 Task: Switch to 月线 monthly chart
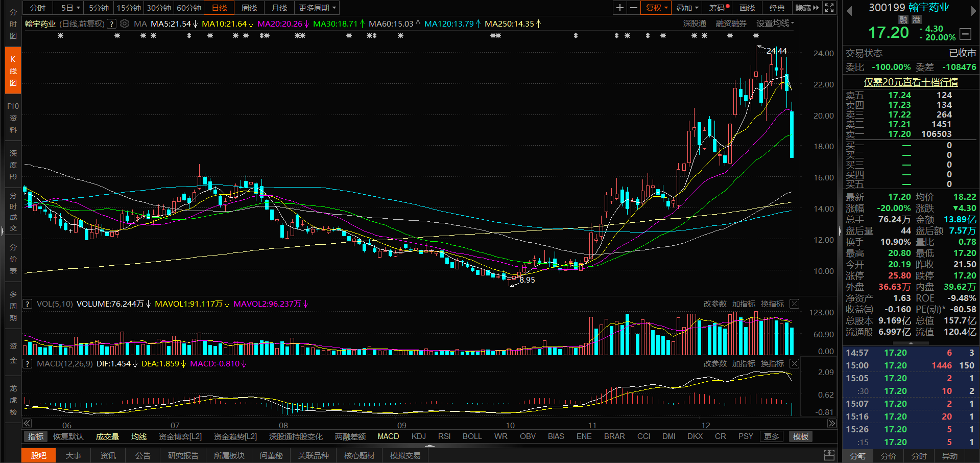click(279, 8)
